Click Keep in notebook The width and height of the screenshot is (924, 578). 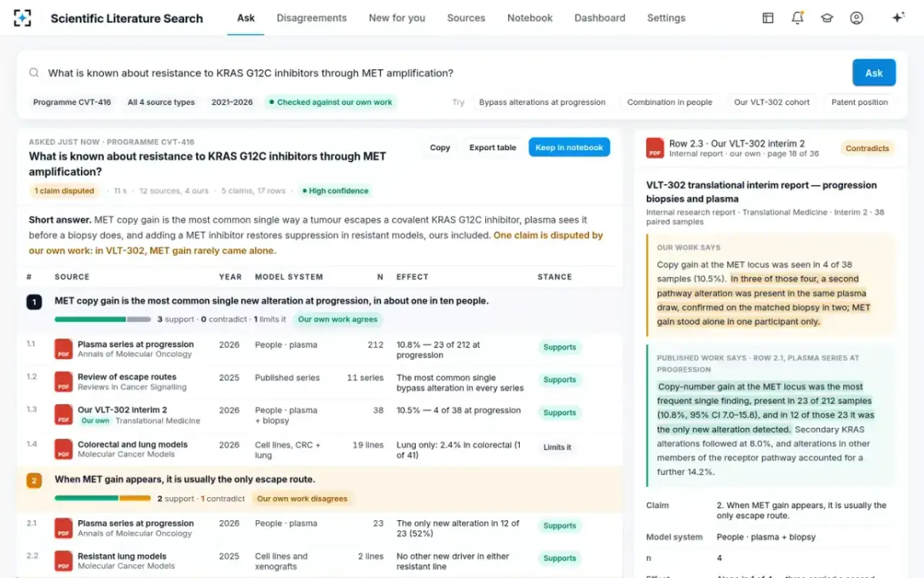point(569,147)
